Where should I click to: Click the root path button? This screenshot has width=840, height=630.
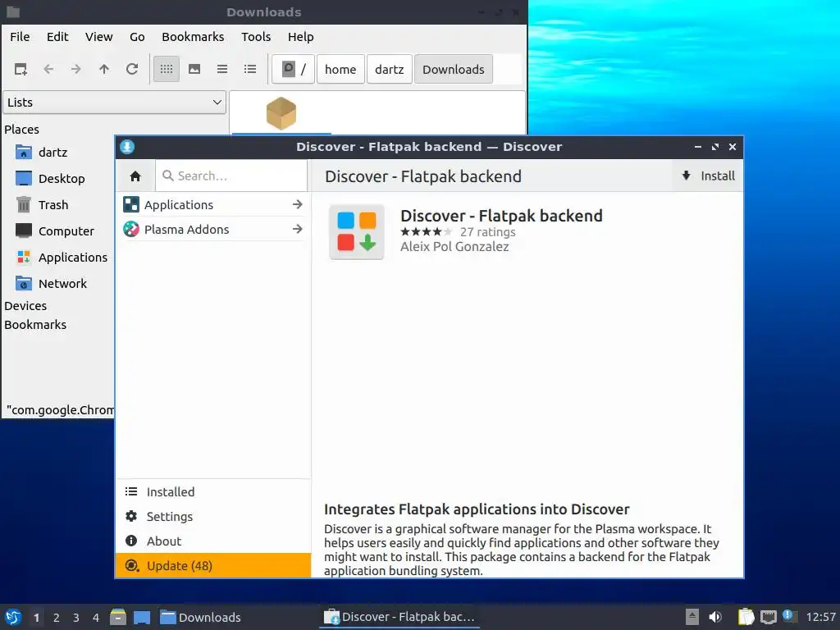293,69
